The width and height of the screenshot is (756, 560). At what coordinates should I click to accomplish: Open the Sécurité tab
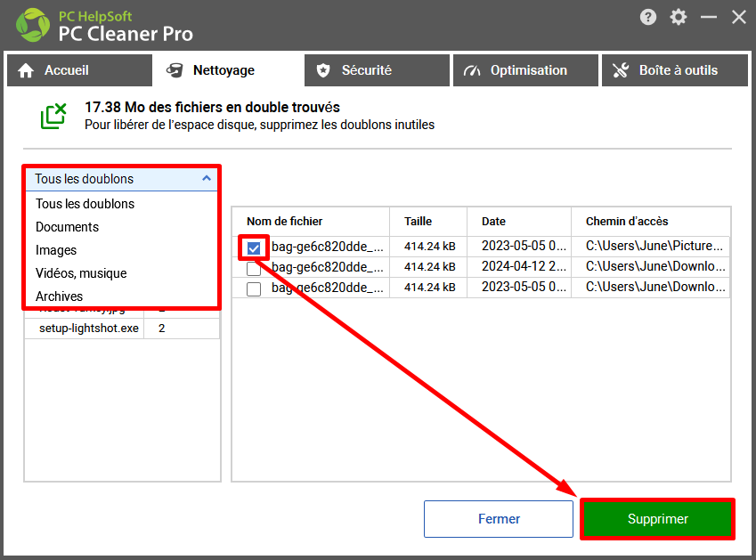(x=377, y=70)
